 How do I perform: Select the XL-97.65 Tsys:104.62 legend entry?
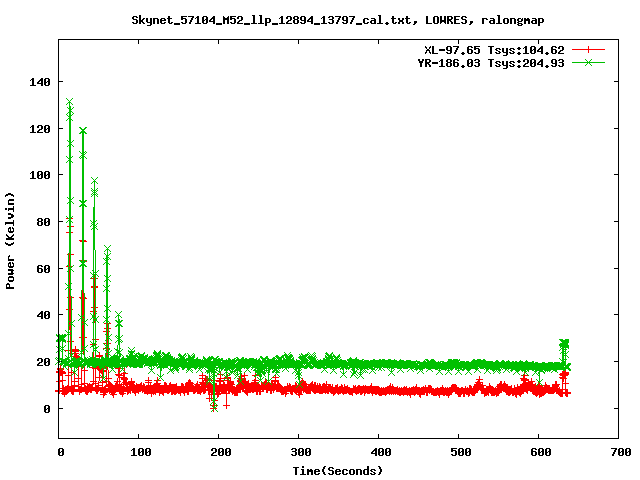tap(494, 50)
